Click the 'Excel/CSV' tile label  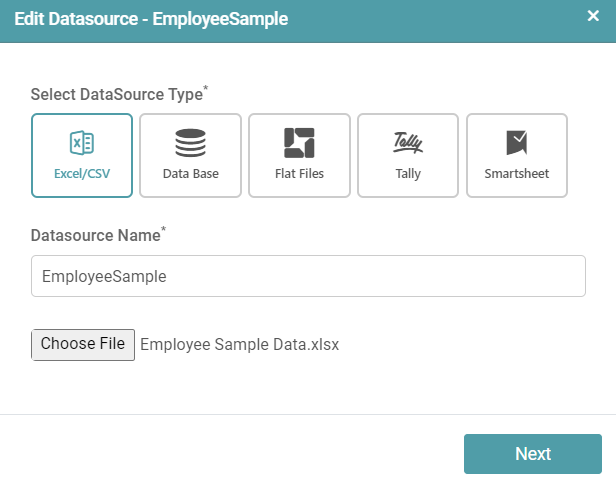82,174
